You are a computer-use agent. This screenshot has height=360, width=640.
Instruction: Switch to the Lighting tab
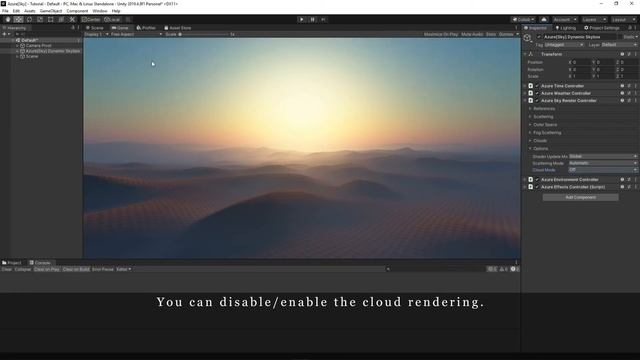click(x=565, y=28)
